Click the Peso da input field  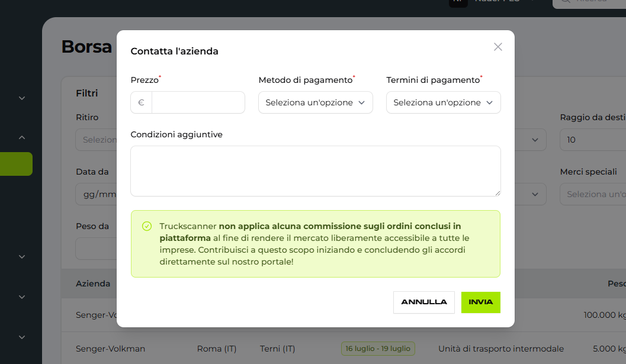click(96, 249)
